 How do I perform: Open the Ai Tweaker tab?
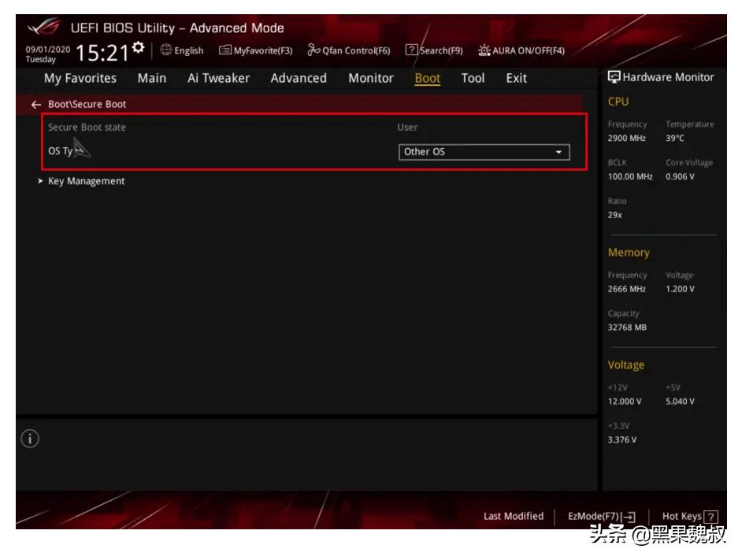pos(218,78)
